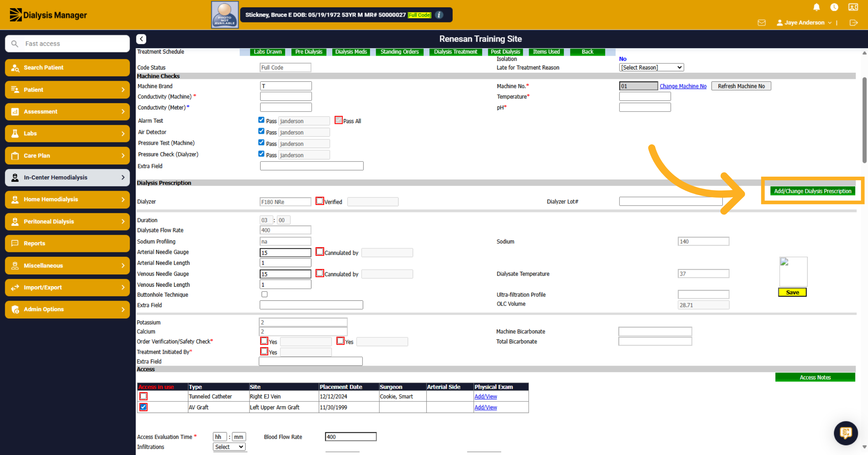Image resolution: width=868 pixels, height=455 pixels.
Task: Enable the Buttonhole Technique checkbox
Action: click(264, 294)
